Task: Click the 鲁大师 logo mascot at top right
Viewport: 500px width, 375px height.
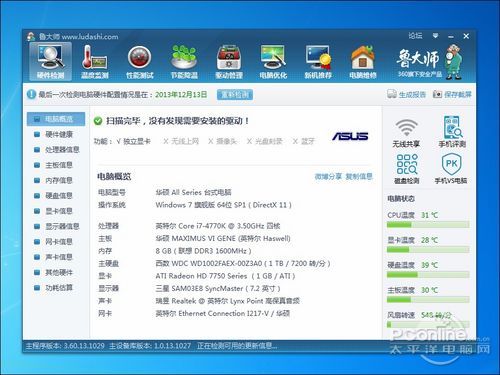Action: (x=455, y=63)
